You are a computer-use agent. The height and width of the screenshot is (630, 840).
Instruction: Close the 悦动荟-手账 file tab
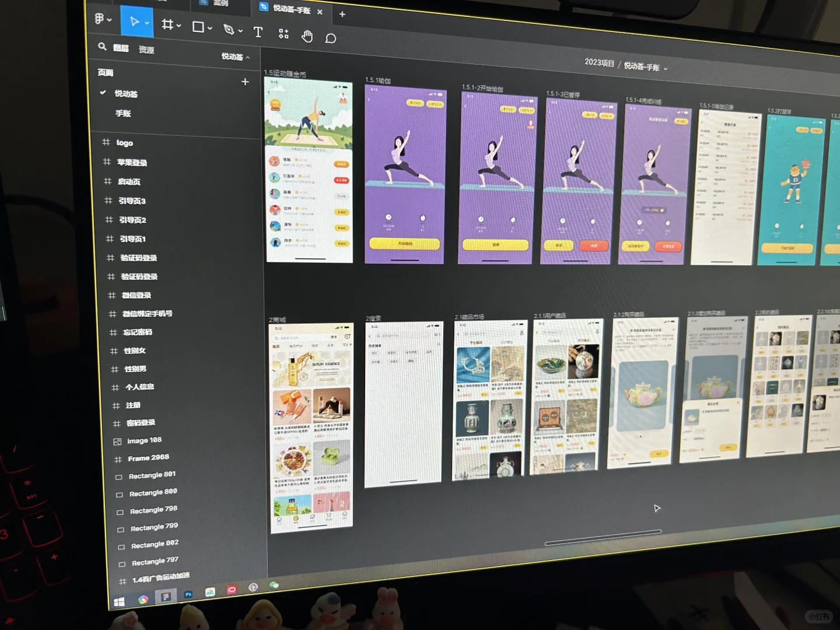[x=320, y=12]
